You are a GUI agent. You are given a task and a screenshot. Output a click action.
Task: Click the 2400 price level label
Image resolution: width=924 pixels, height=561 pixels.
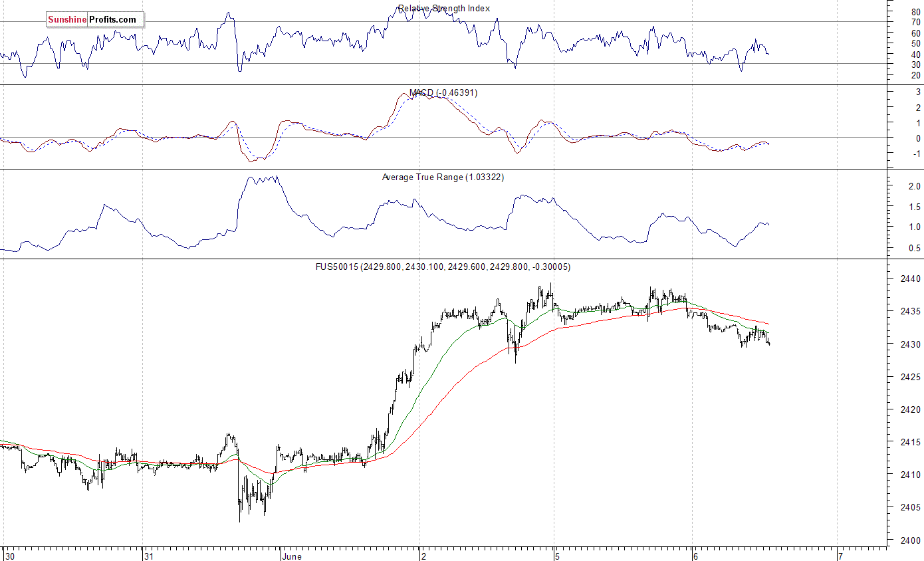911,541
